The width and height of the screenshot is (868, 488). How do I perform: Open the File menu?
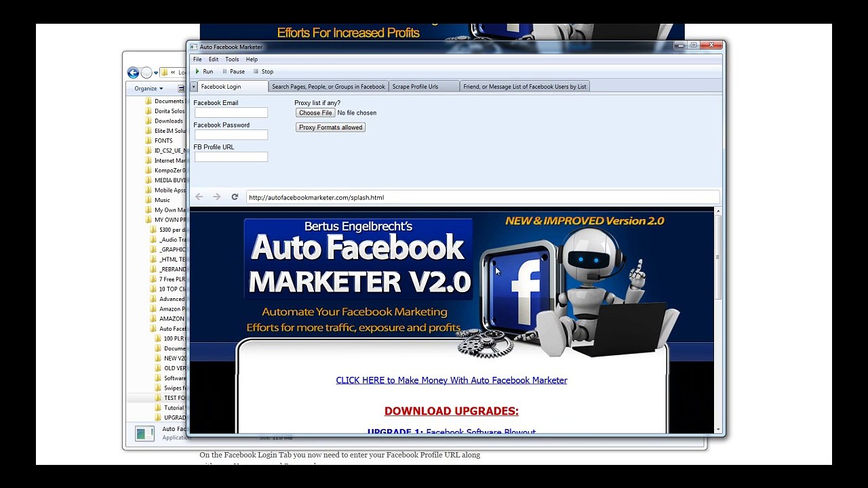(197, 60)
